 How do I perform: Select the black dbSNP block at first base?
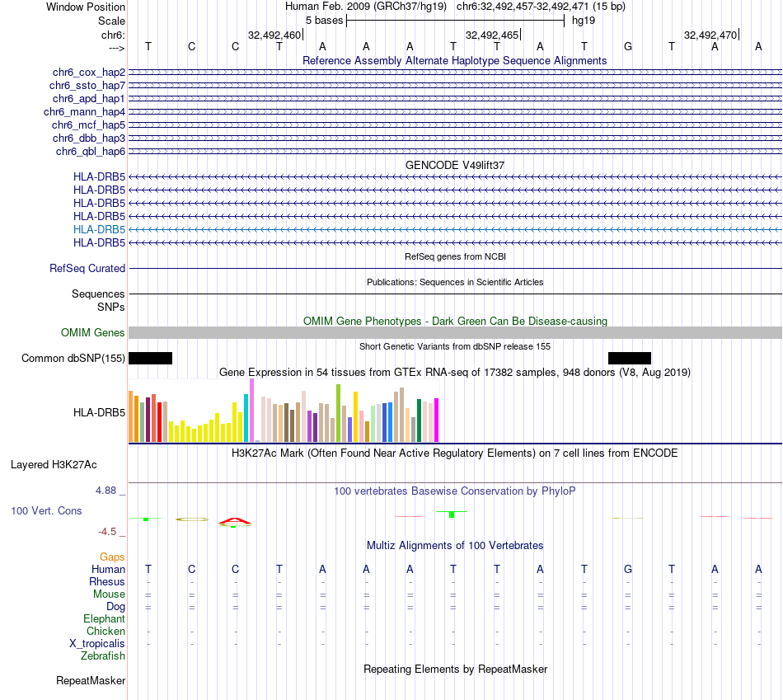pyautogui.click(x=150, y=358)
